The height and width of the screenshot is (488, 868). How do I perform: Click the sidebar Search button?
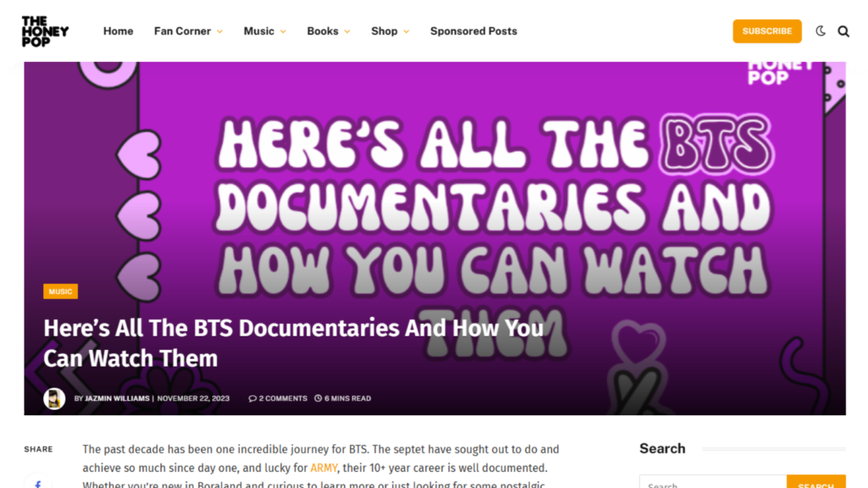click(816, 481)
